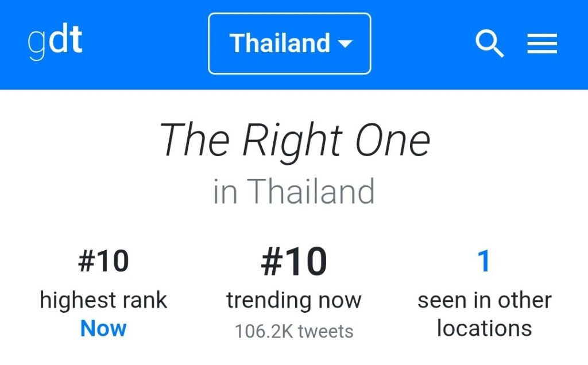Click the #10 above highest rank
The height and width of the screenshot is (365, 588).
(x=103, y=262)
